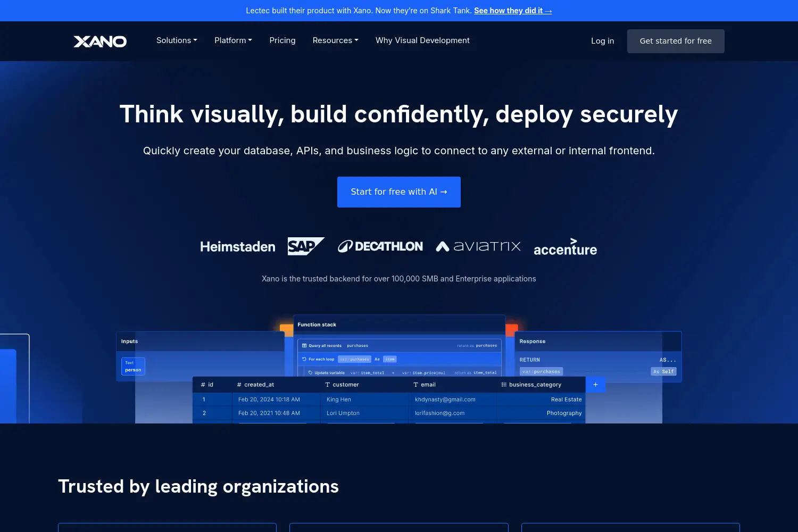Click the Xano logo in the navbar

[100, 41]
